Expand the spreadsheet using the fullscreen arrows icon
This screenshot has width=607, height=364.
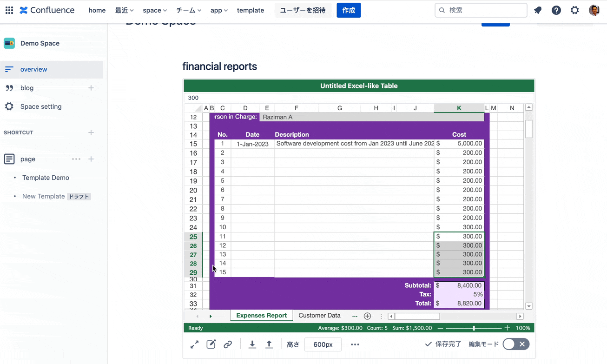pyautogui.click(x=194, y=344)
